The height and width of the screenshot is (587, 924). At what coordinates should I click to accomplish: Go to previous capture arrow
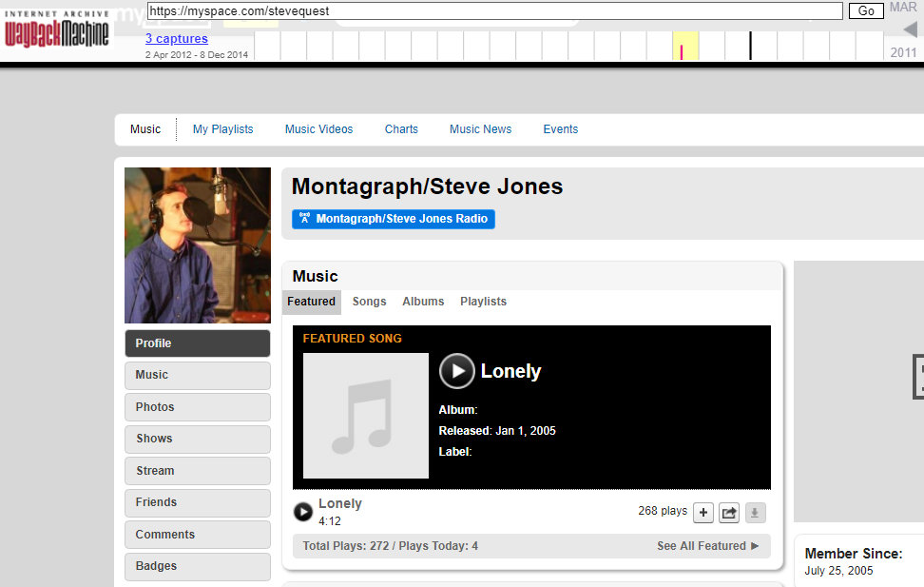[x=911, y=29]
